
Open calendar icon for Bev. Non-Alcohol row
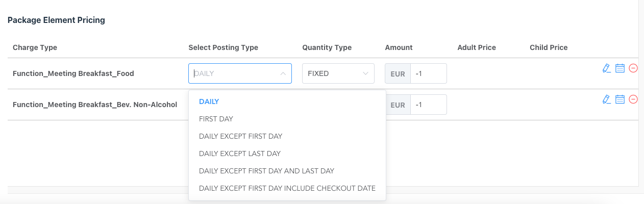click(620, 99)
